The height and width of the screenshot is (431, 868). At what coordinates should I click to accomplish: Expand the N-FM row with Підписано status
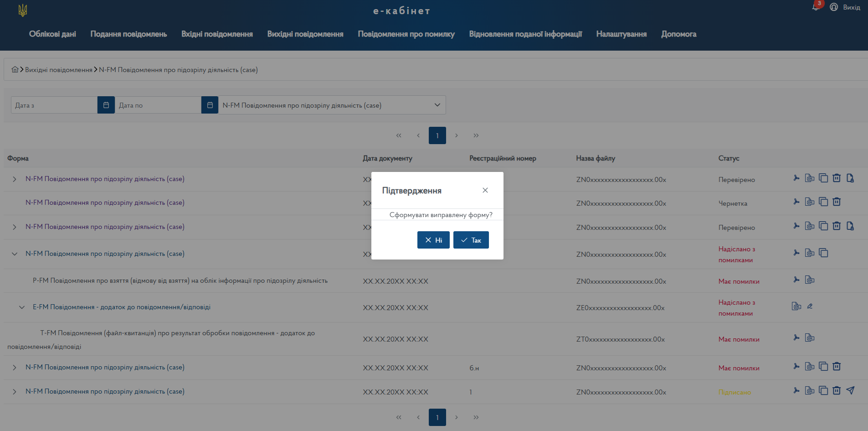pyautogui.click(x=15, y=392)
